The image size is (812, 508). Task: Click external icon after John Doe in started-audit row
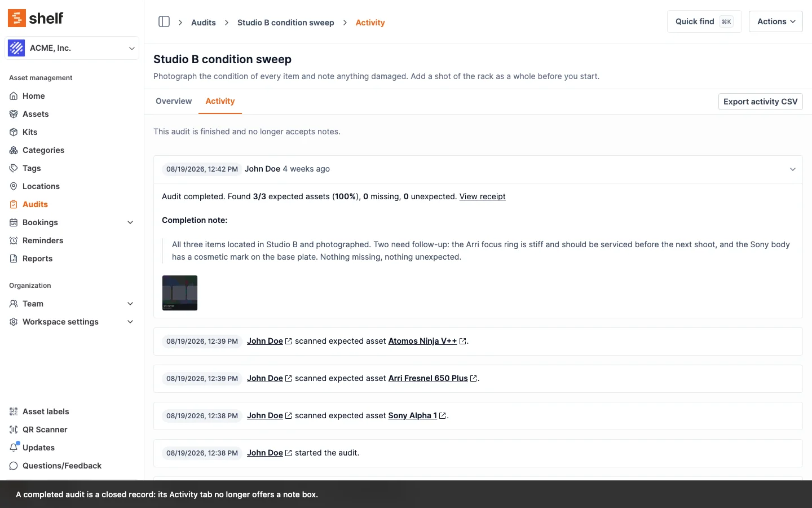(x=289, y=453)
